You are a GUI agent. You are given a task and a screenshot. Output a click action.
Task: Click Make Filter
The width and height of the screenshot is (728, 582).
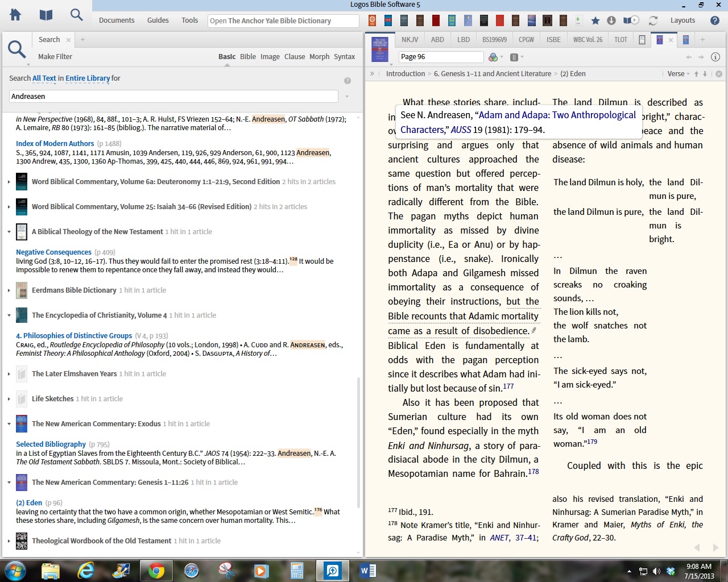[55, 57]
